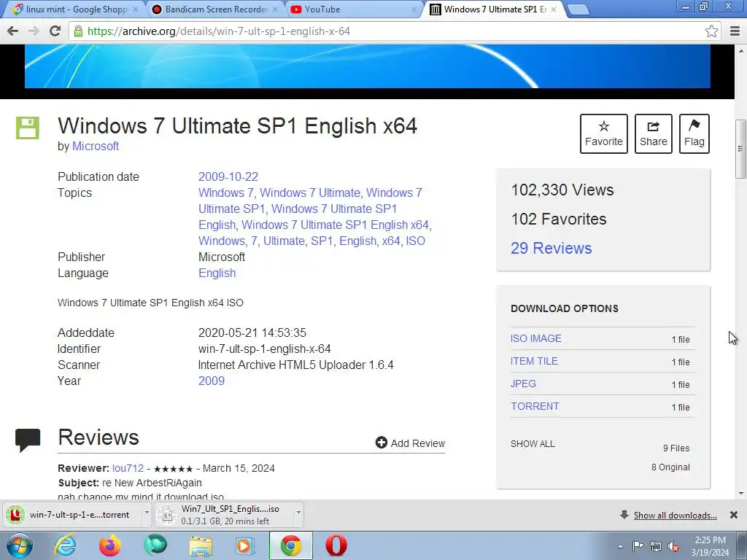The image size is (747, 560).
Task: Click the download arrow icon beside Show all downloads
Action: (624, 515)
